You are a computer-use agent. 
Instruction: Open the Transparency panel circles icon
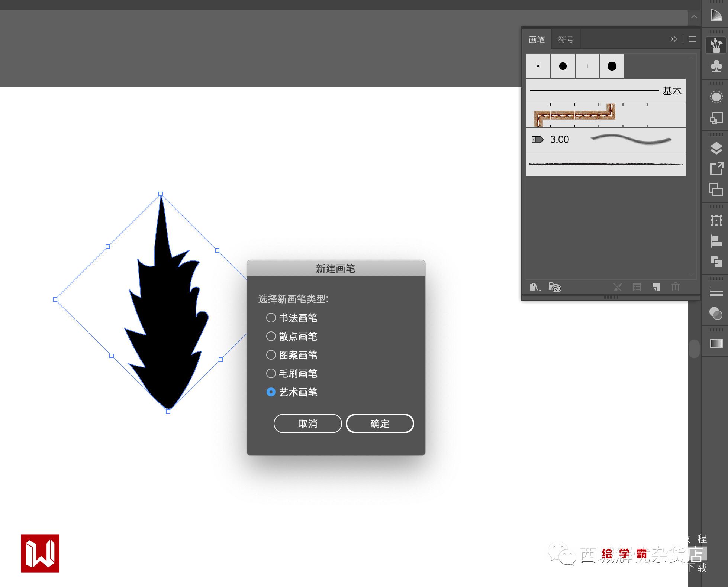pyautogui.click(x=716, y=313)
